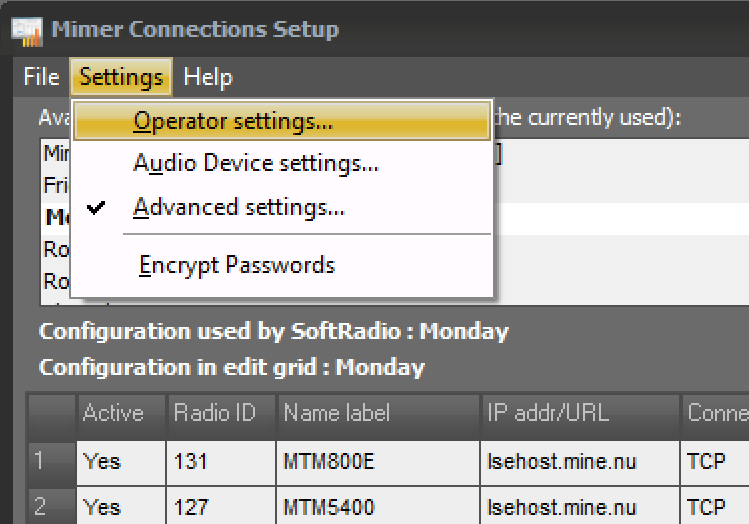This screenshot has width=749, height=524.
Task: Open the File menu
Action: click(x=42, y=77)
